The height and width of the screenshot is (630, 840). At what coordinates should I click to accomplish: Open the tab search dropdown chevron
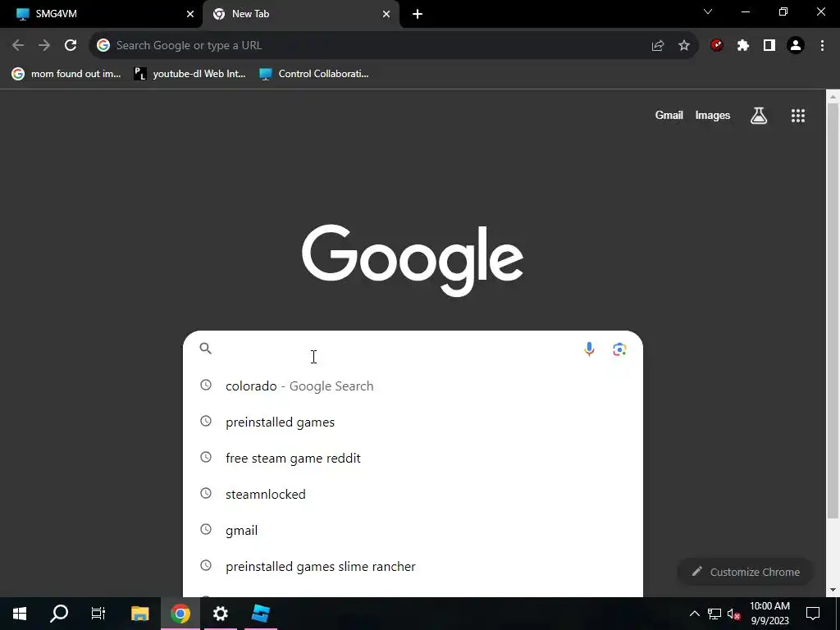click(x=708, y=11)
